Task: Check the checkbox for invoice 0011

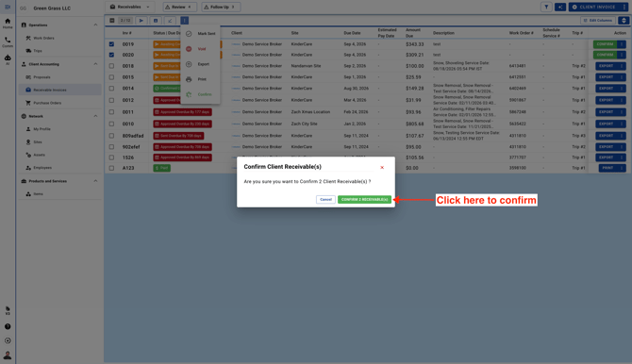Action: [111, 112]
